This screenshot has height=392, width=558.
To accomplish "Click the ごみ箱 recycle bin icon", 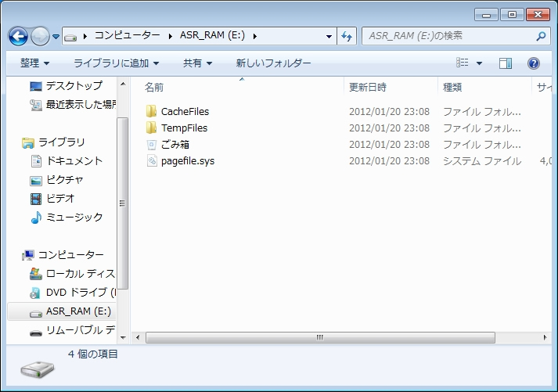I will 152,145.
